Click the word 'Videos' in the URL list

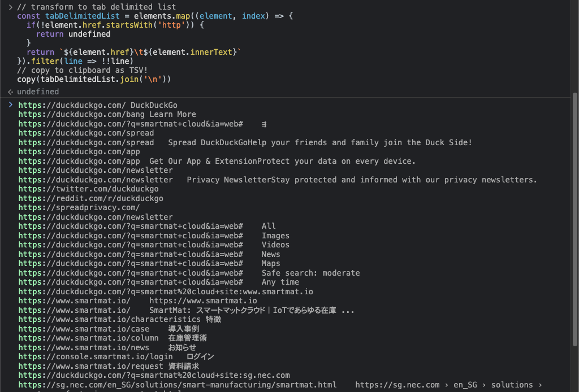click(275, 245)
